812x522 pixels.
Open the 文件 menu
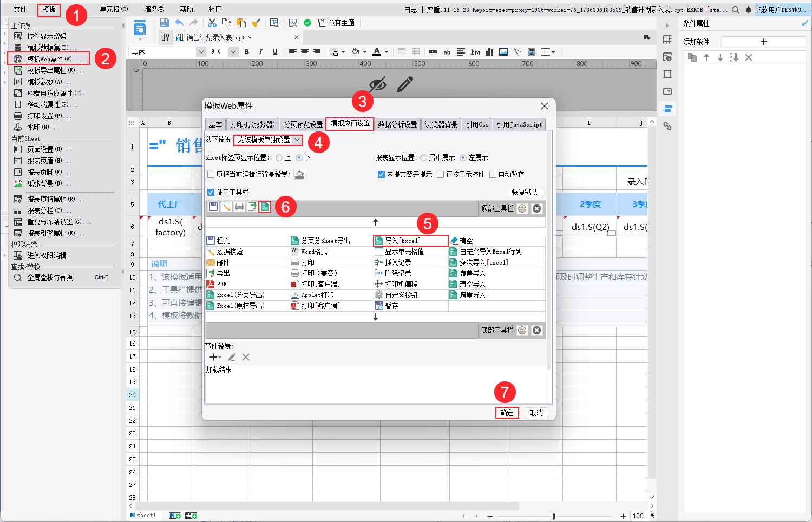[x=20, y=9]
